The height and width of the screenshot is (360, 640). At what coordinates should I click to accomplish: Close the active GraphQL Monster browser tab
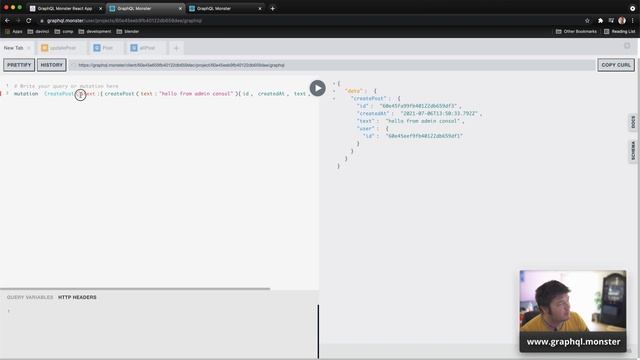(180, 8)
